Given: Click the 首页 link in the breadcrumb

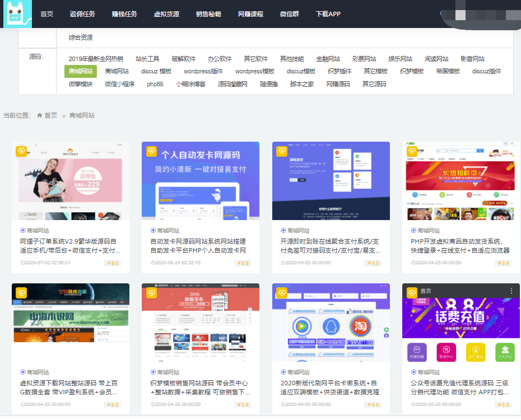Looking at the screenshot, I should click(50, 115).
